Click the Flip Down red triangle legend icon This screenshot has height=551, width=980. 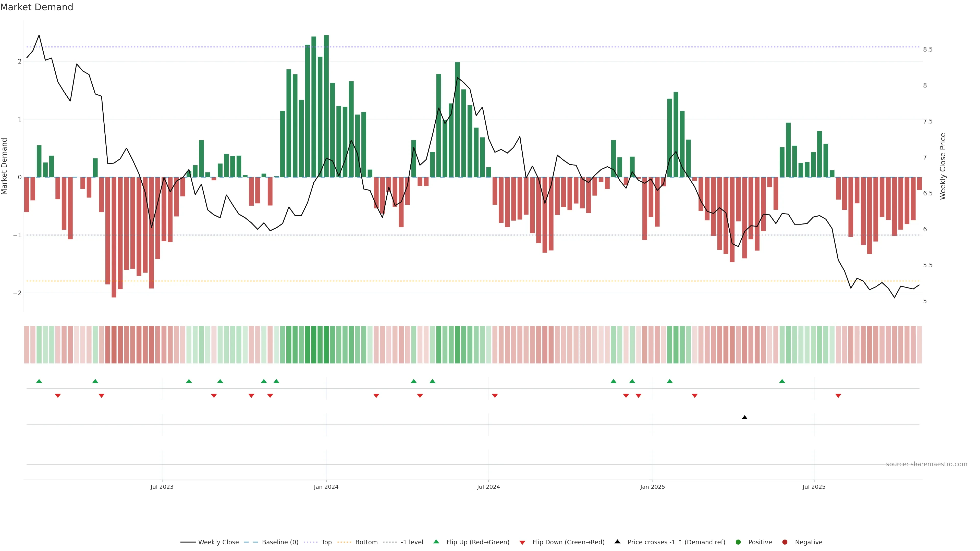522,543
